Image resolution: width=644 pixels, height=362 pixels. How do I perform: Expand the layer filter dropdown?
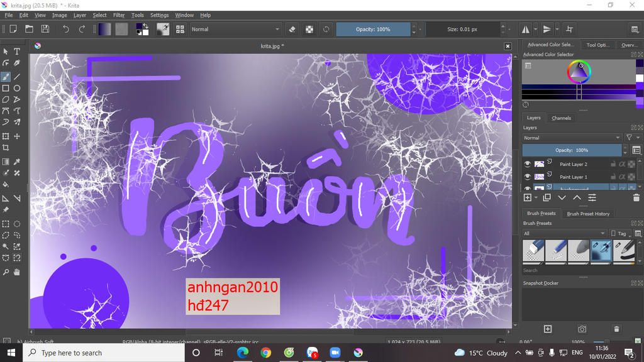point(632,138)
